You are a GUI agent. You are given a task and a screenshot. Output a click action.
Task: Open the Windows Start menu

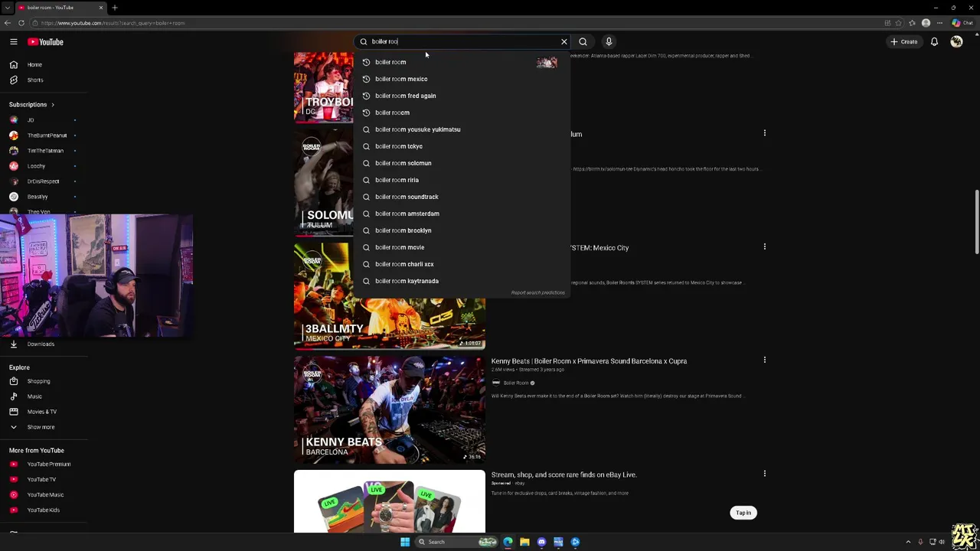click(405, 542)
